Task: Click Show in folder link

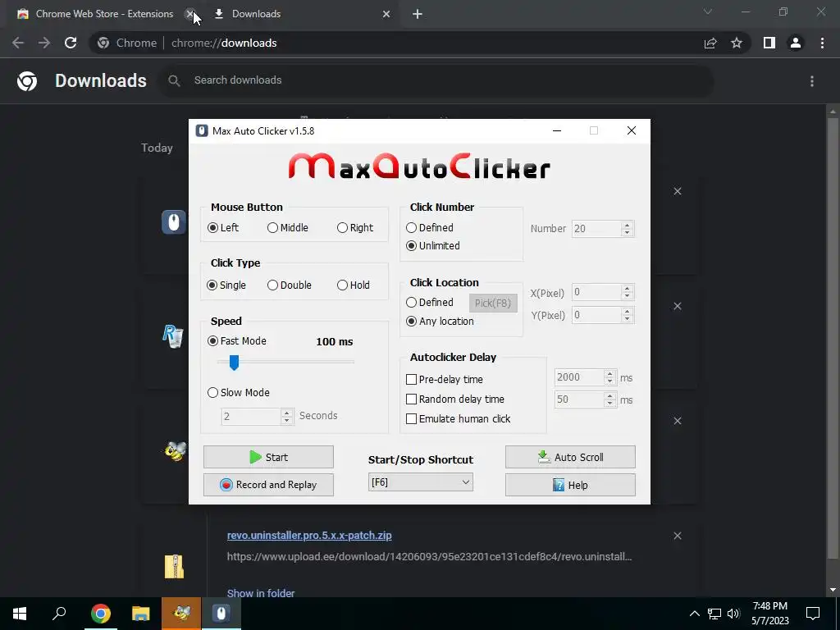Action: point(261,593)
